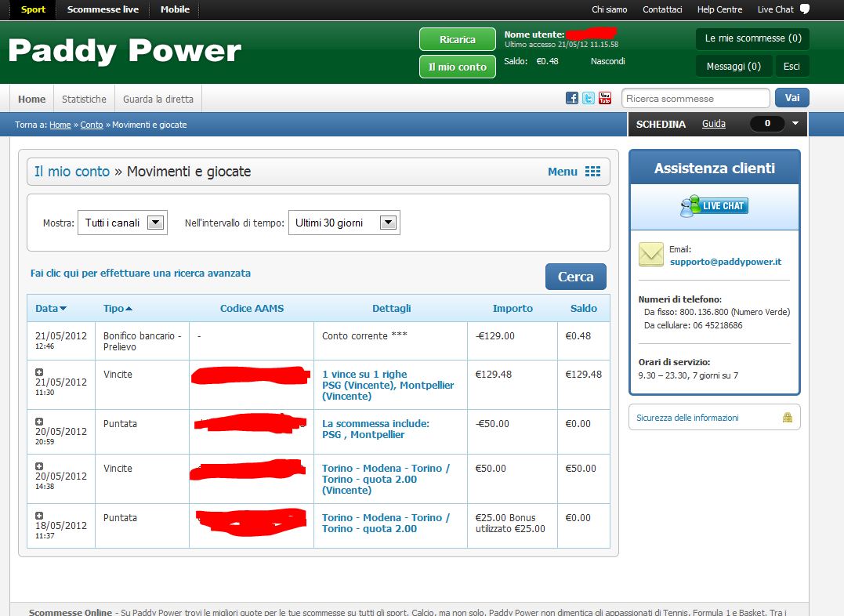Click the padlock icon for Sicurezza

(787, 417)
